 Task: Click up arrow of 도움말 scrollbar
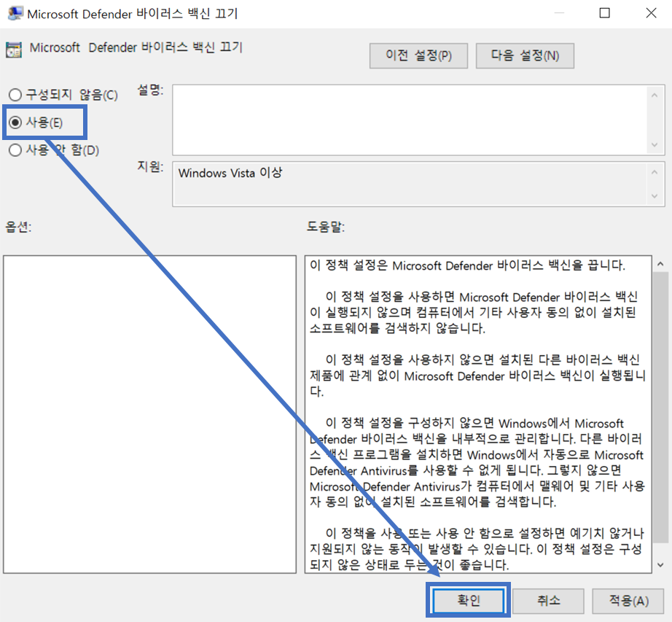point(660,264)
